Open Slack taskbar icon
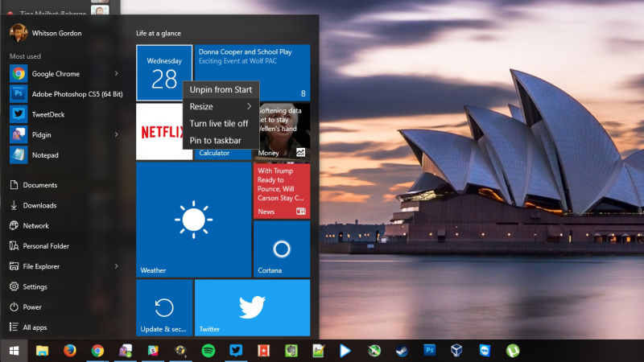The image size is (644, 362). (153, 351)
